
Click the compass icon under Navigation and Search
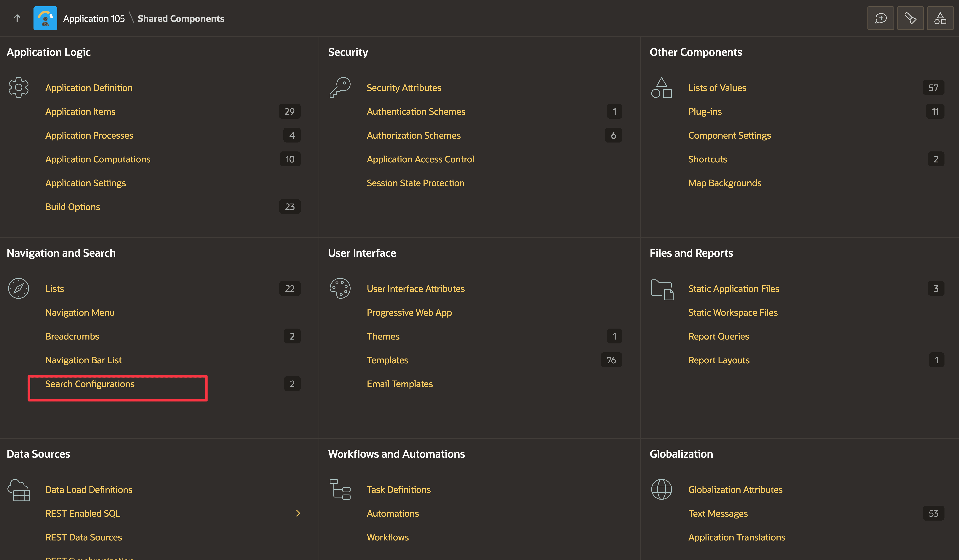click(x=18, y=288)
